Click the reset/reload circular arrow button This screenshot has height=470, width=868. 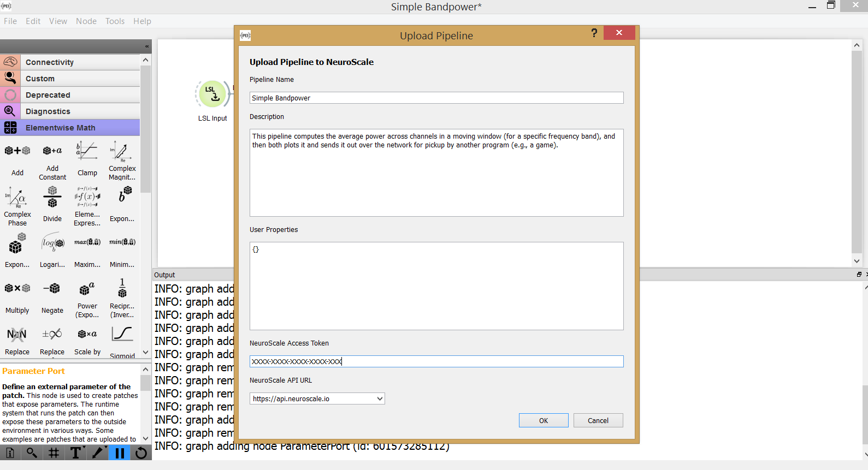(141, 453)
